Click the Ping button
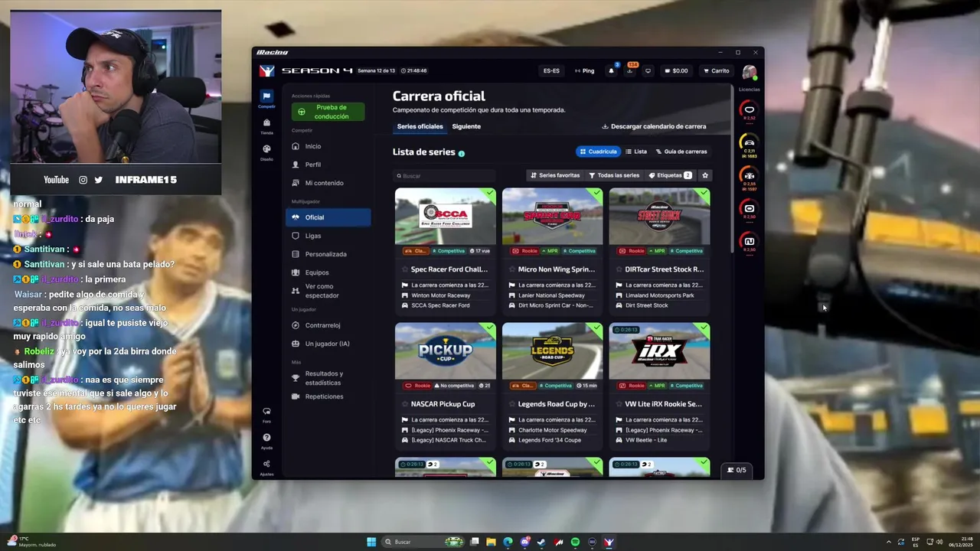Screen dimensions: 980x551 [x=584, y=70]
